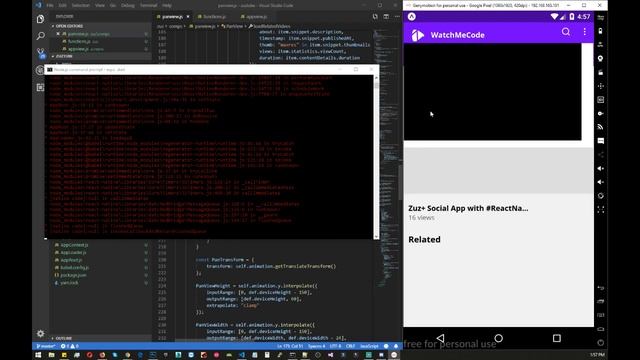Screen dimensions: 640x360
Task: Tap the Android Back navigation button
Action: point(440,338)
